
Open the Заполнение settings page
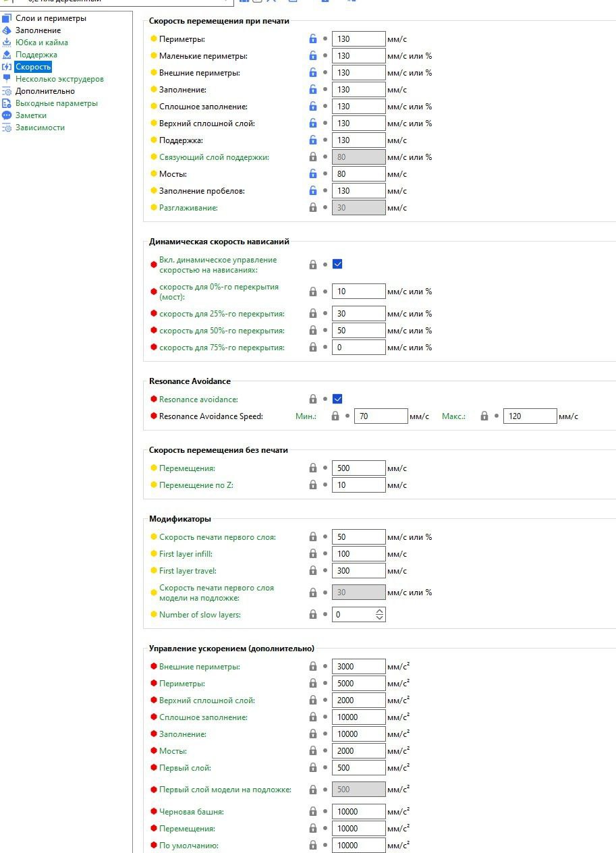click(38, 30)
